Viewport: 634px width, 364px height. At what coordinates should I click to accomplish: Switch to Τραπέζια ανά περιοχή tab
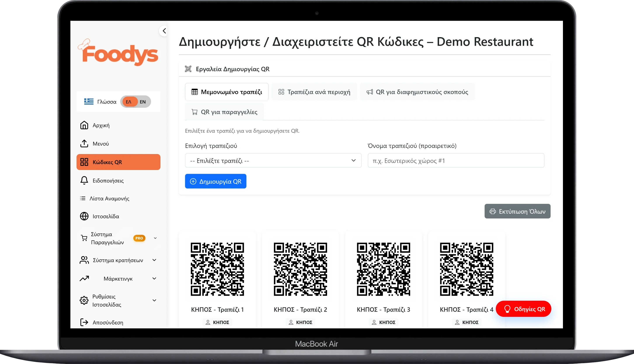(x=314, y=92)
